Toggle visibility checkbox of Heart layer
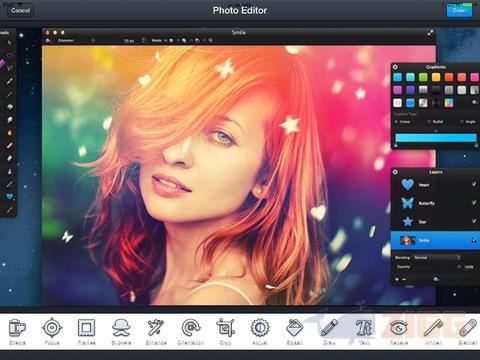Viewport: 480px width, 360px height. click(x=474, y=184)
